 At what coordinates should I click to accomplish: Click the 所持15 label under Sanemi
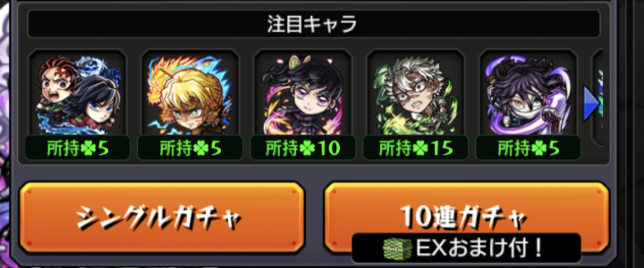[x=415, y=148]
